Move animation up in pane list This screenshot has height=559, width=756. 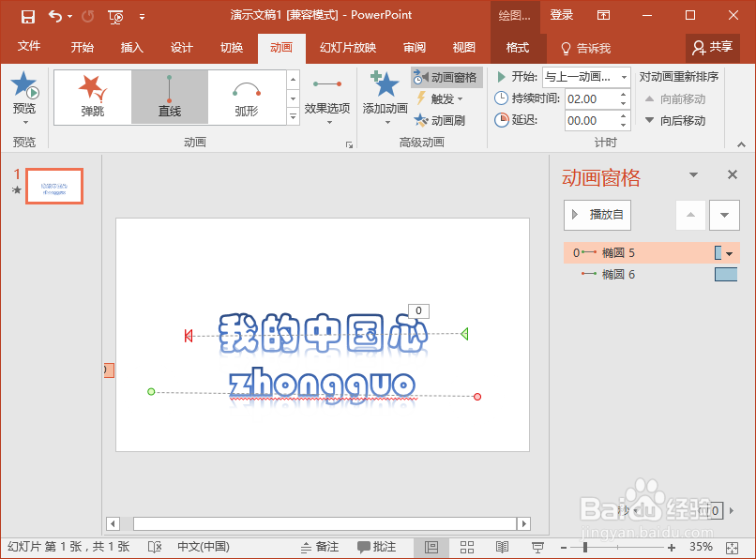(691, 215)
